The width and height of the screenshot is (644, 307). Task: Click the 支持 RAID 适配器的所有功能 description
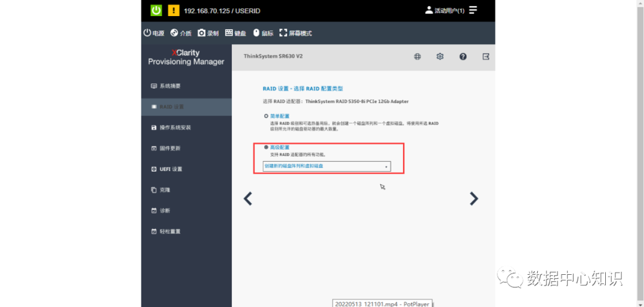[x=298, y=155]
